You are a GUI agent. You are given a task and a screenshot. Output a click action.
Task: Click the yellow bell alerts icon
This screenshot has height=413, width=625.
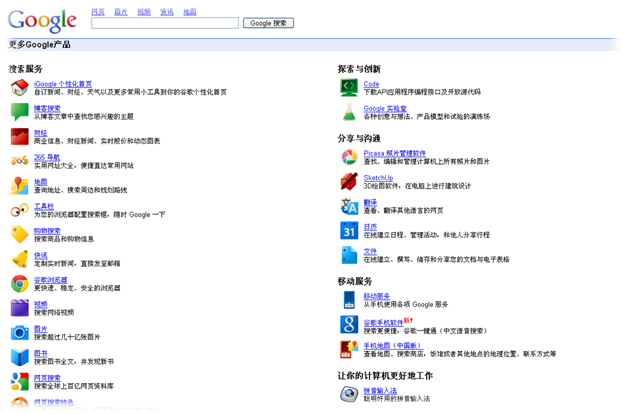point(20,259)
